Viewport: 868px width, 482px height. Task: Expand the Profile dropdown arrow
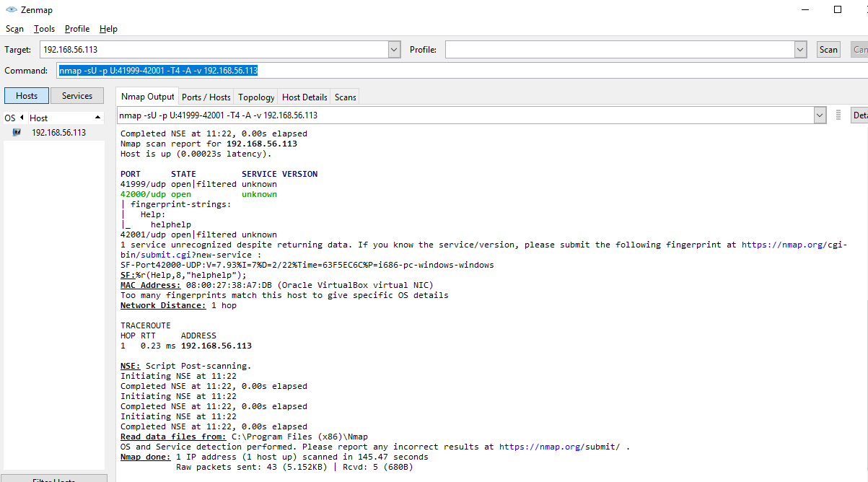pos(800,50)
